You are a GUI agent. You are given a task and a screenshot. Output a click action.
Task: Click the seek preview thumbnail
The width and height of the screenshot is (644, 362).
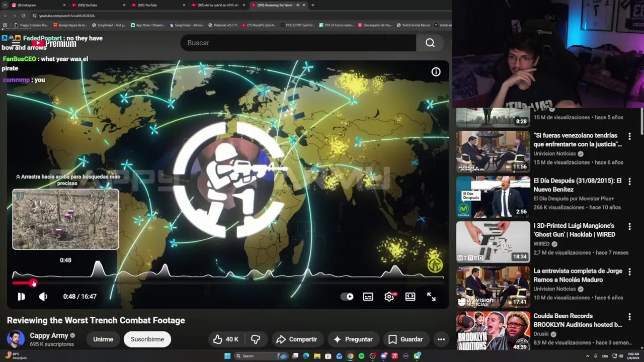65,219
